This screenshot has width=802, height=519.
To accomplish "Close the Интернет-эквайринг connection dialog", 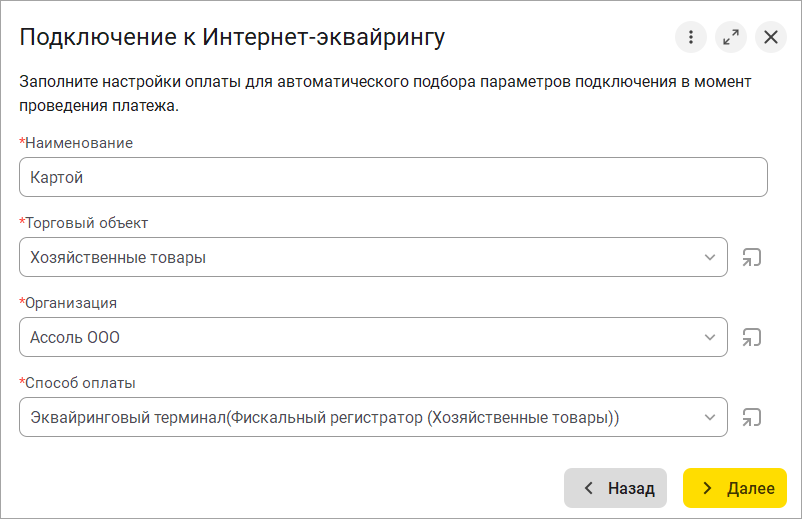I will coord(771,38).
